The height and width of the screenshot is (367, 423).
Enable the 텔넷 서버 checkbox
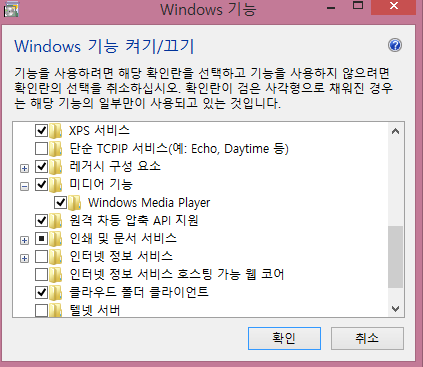(x=41, y=310)
